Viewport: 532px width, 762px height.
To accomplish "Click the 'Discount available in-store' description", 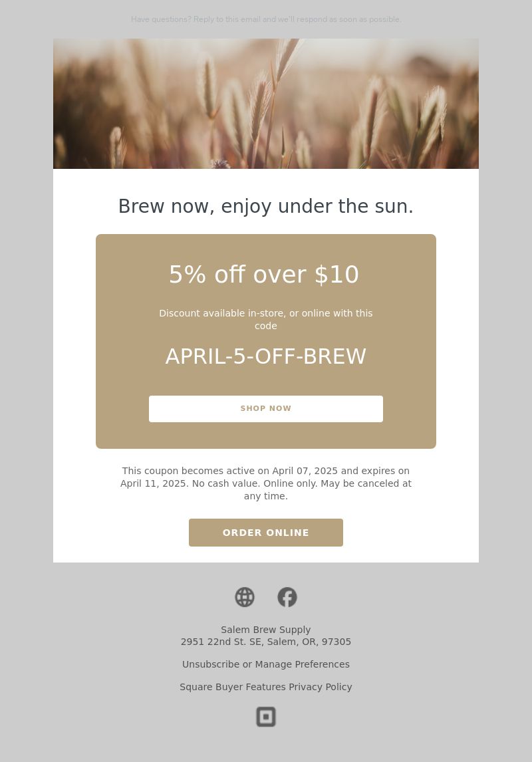I will (x=266, y=320).
